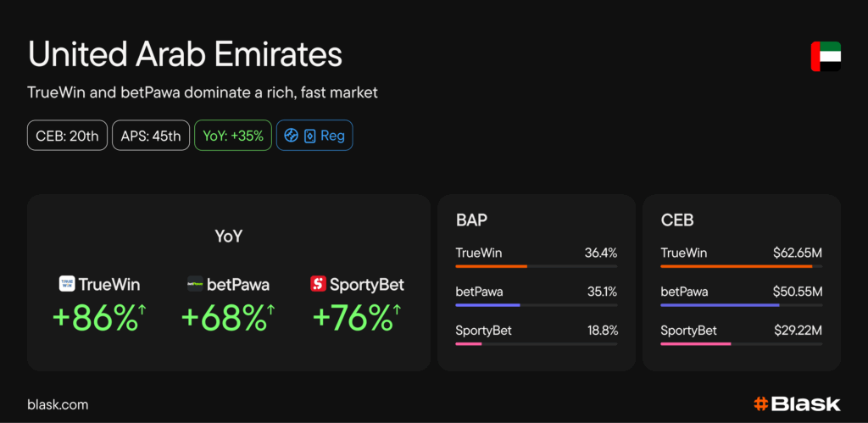Click the BAP panel heading
868x423 pixels.
click(x=471, y=220)
